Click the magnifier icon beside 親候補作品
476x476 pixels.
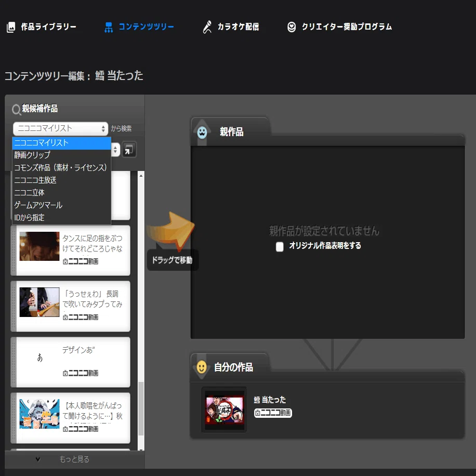tap(16, 109)
